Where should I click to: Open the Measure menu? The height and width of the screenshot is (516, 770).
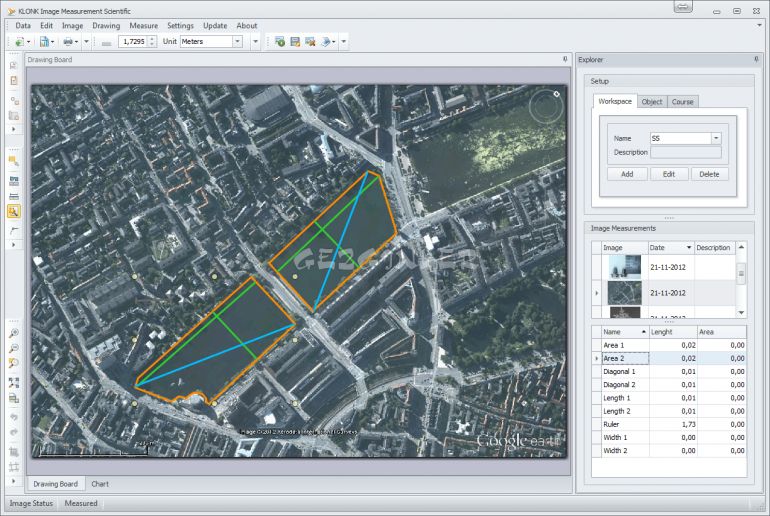pos(144,26)
